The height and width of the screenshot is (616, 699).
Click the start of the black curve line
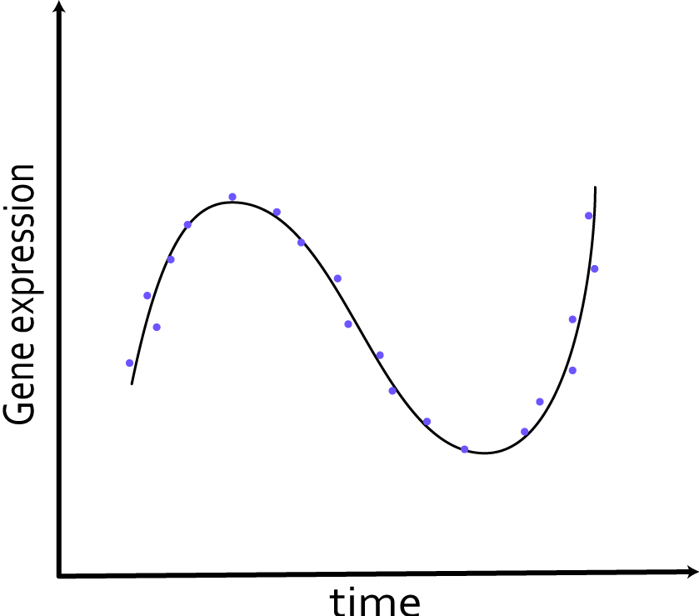pos(132,386)
